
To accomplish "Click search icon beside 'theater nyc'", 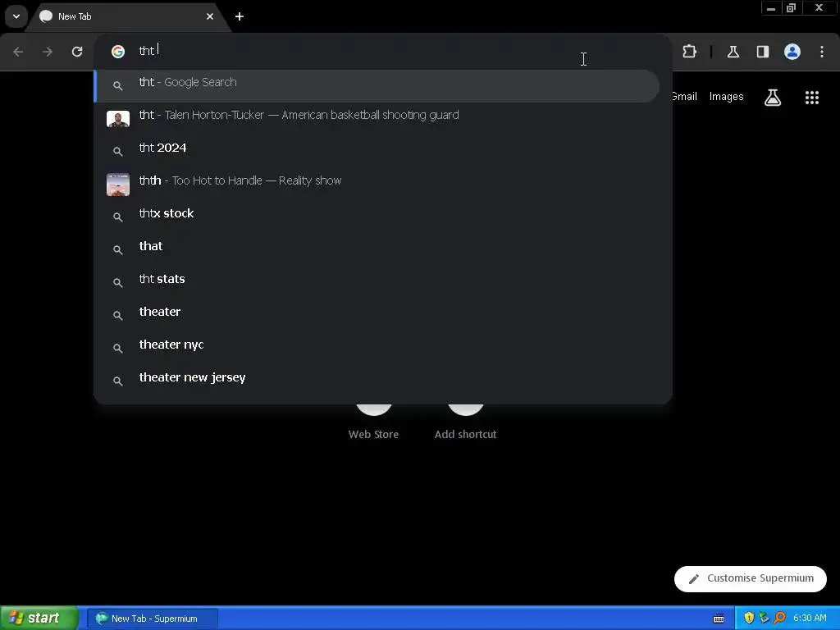I will 118,348.
